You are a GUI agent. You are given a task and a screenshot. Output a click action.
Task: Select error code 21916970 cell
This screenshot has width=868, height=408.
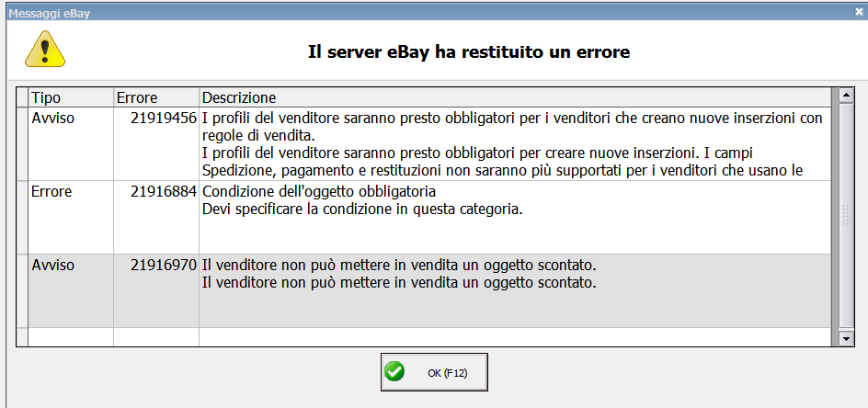click(x=156, y=290)
